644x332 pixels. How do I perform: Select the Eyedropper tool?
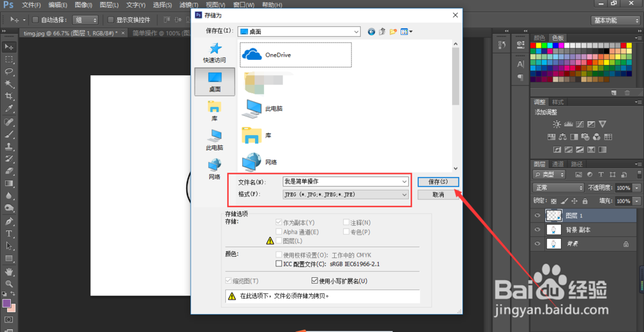click(9, 109)
